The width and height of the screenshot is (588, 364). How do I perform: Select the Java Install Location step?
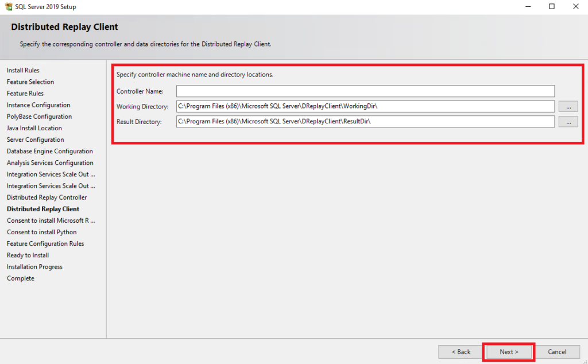tap(34, 128)
